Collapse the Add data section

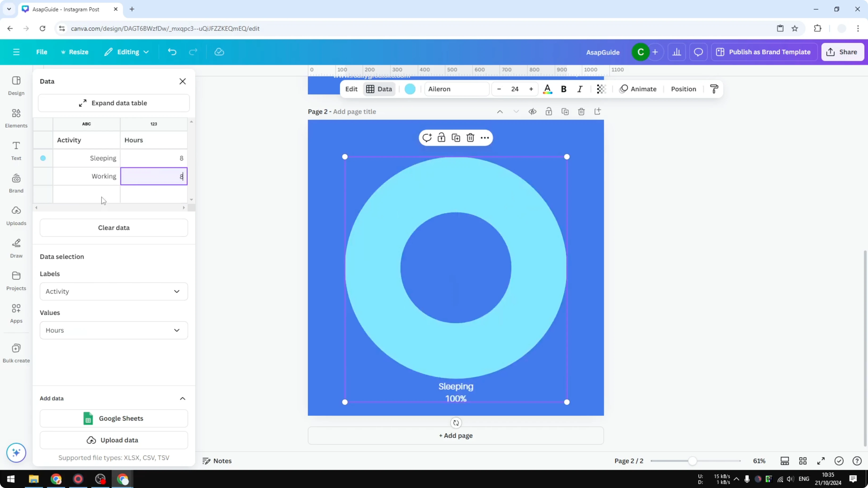click(x=182, y=398)
